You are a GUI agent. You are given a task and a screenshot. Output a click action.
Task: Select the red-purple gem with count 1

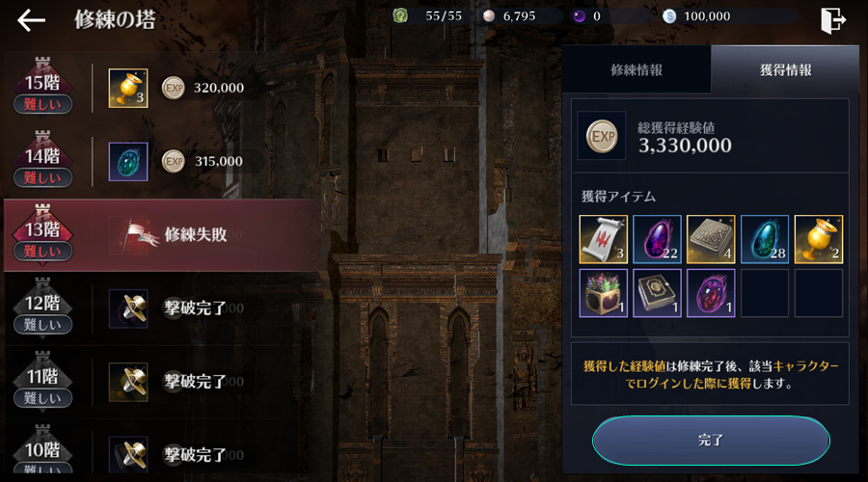click(711, 293)
